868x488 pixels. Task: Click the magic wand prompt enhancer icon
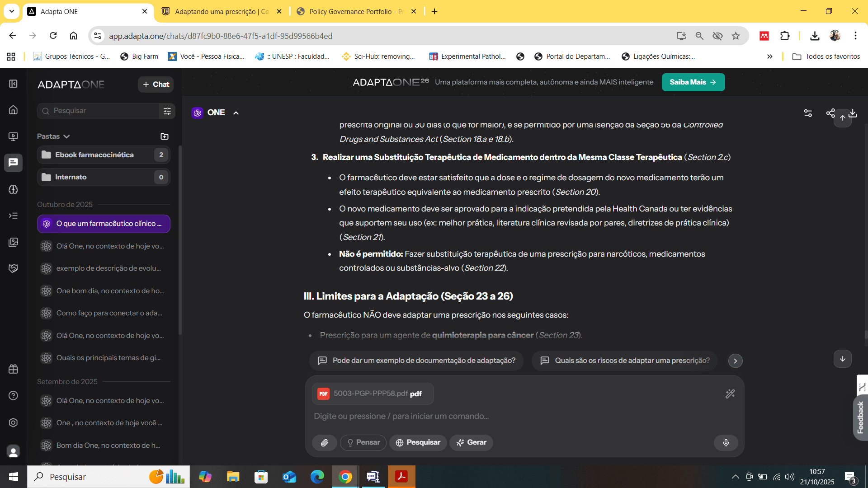[730, 394]
